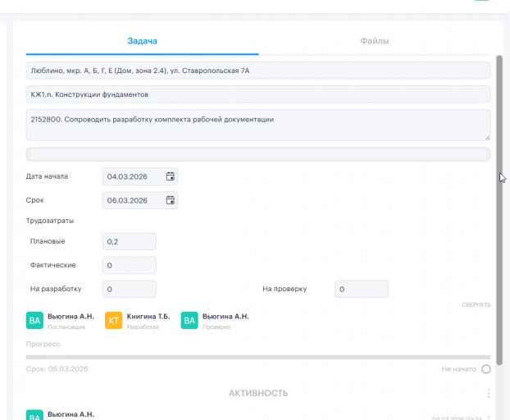
Task: Click the ВА avatar in activity feed
Action: click(34, 415)
